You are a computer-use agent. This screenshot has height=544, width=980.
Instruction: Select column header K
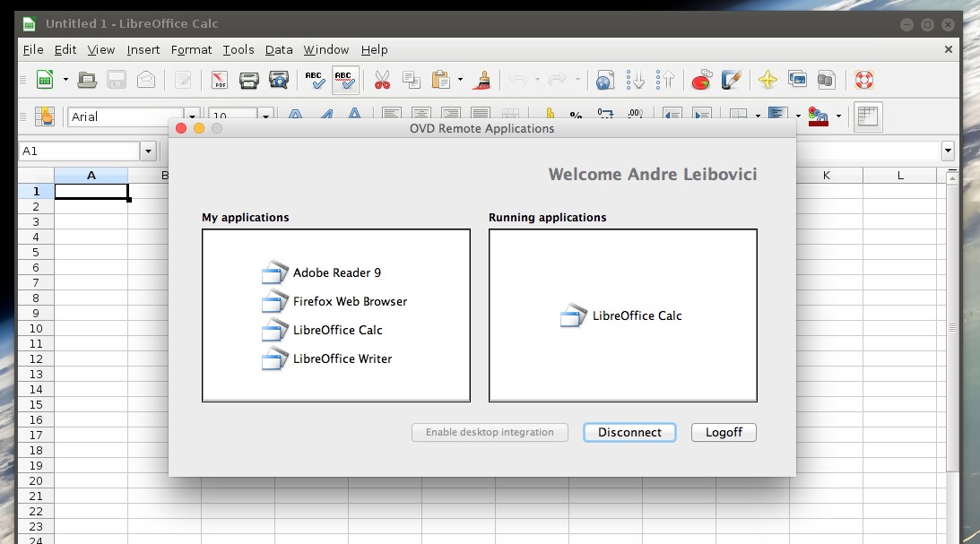point(827,176)
